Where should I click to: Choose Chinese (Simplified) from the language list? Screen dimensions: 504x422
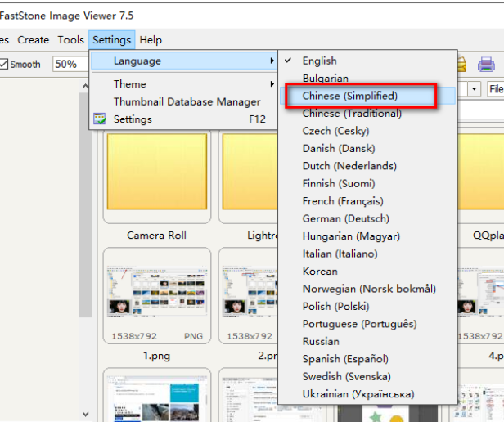349,97
